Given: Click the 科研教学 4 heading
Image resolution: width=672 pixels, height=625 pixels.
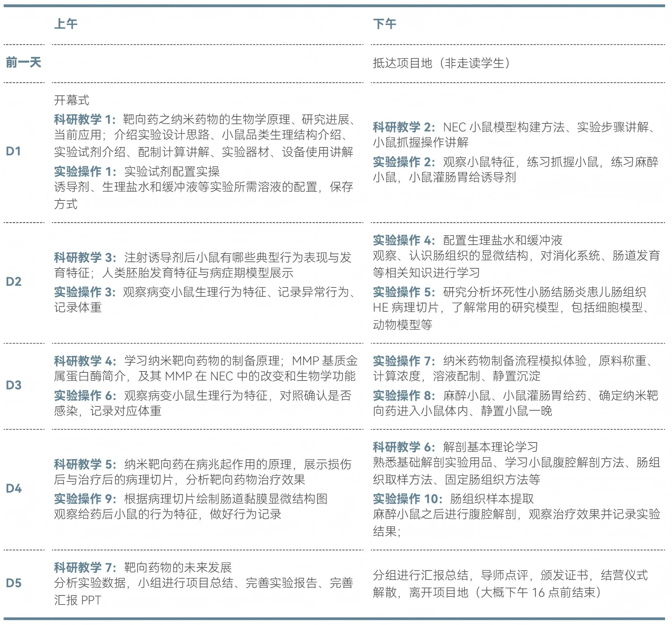Looking at the screenshot, I should tap(84, 361).
